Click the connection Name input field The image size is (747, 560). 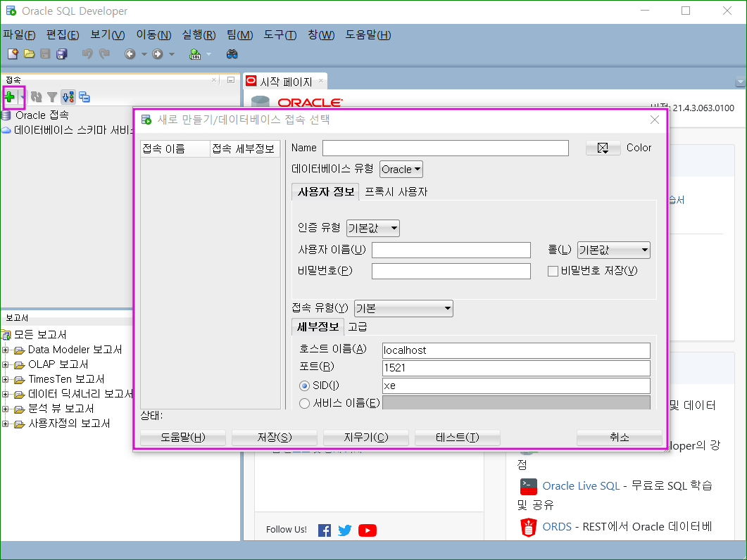pos(446,148)
